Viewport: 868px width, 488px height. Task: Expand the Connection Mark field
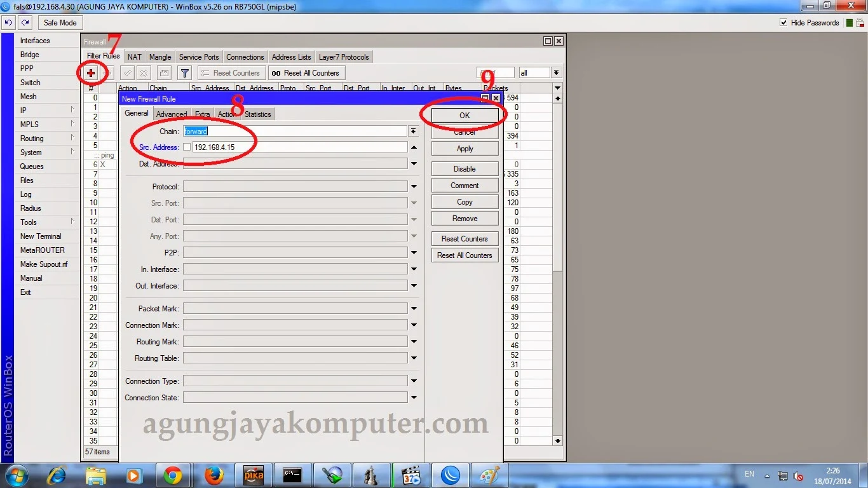pos(414,325)
